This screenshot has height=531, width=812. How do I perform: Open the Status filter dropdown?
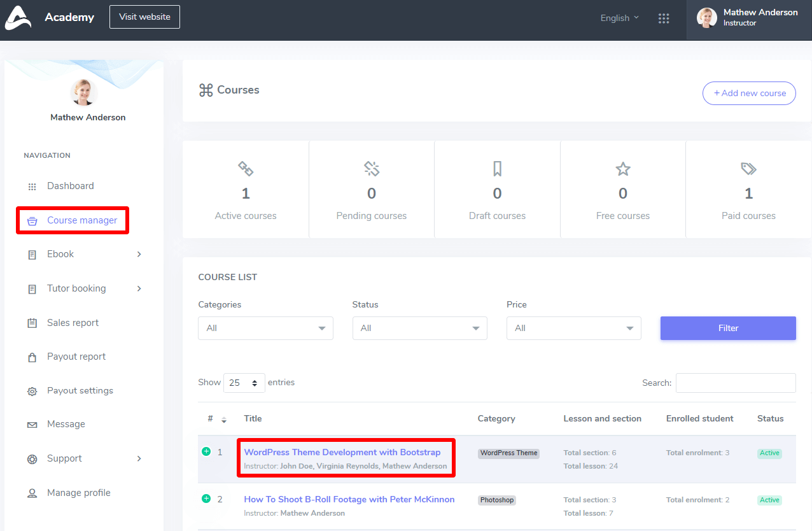pos(419,328)
